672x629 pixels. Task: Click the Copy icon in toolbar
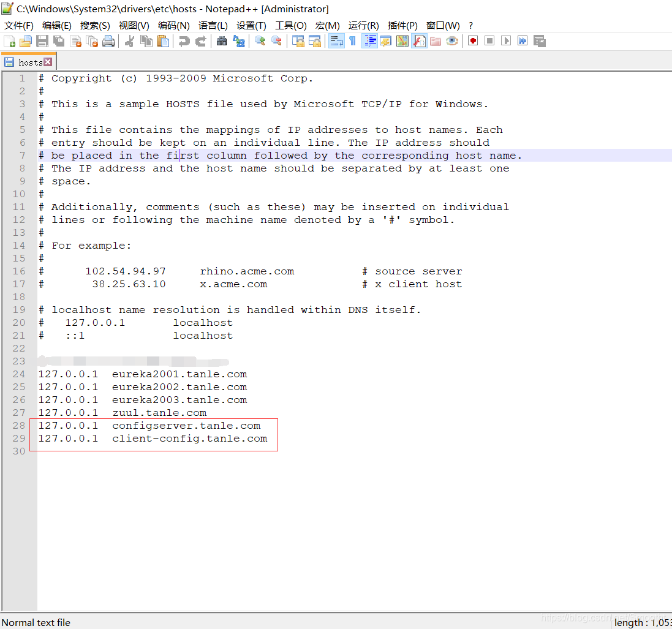pos(146,41)
